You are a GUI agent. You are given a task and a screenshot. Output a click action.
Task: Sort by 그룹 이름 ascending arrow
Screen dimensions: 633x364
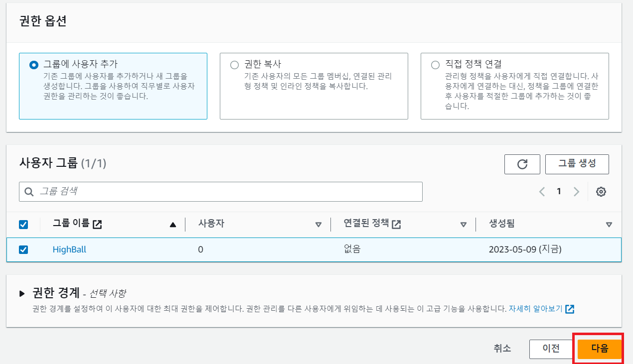coord(173,225)
